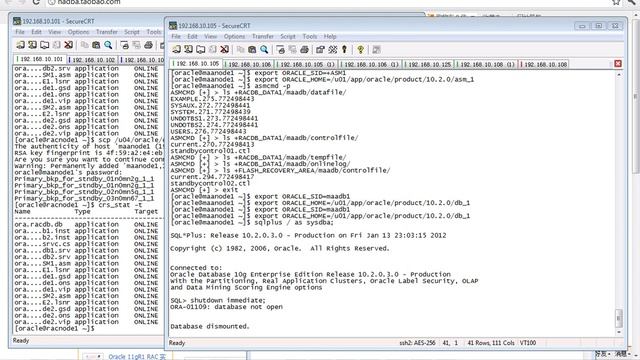Click Quick Connect icon in 192.168.10.105 window
The image size is (640, 360).
188,50
